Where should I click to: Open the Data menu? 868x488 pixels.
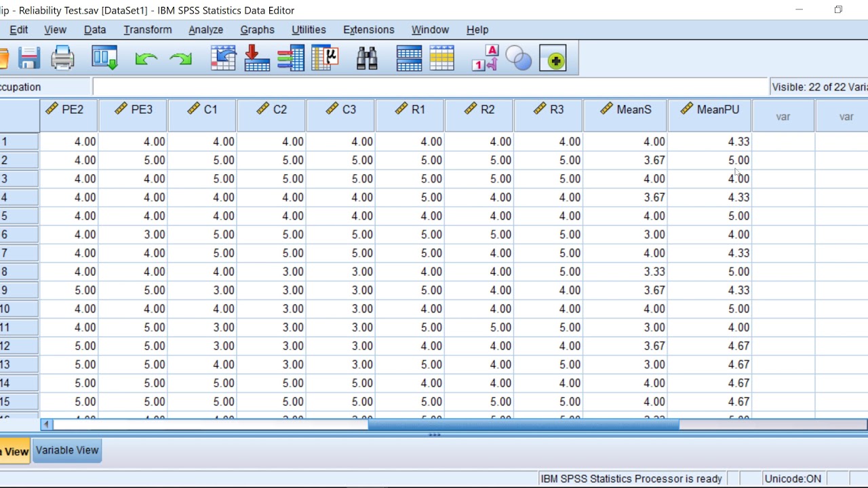95,30
